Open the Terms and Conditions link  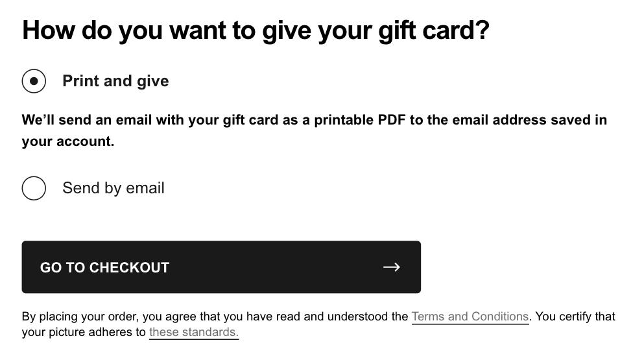[470, 317]
